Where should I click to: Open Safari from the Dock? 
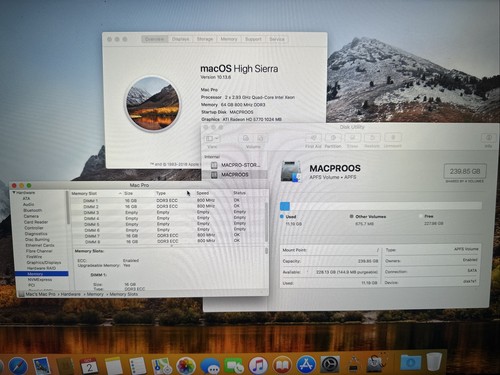[17, 366]
